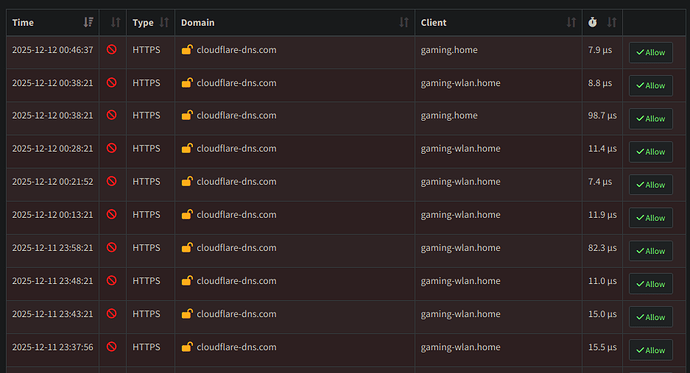This screenshot has height=373, width=690.
Task: Click the DNSSEC padlock icon in 00:46:37 row
Action: [x=187, y=49]
